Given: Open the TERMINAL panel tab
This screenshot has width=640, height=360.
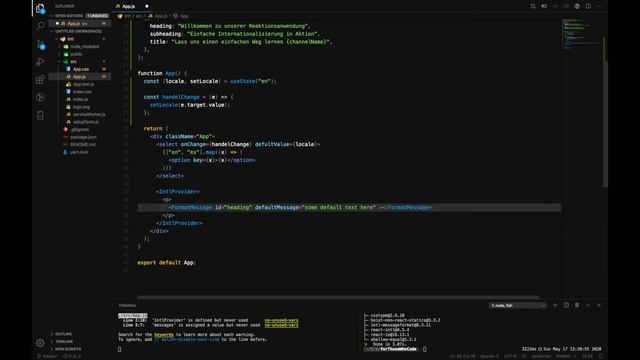Looking at the screenshot, I should (x=127, y=305).
